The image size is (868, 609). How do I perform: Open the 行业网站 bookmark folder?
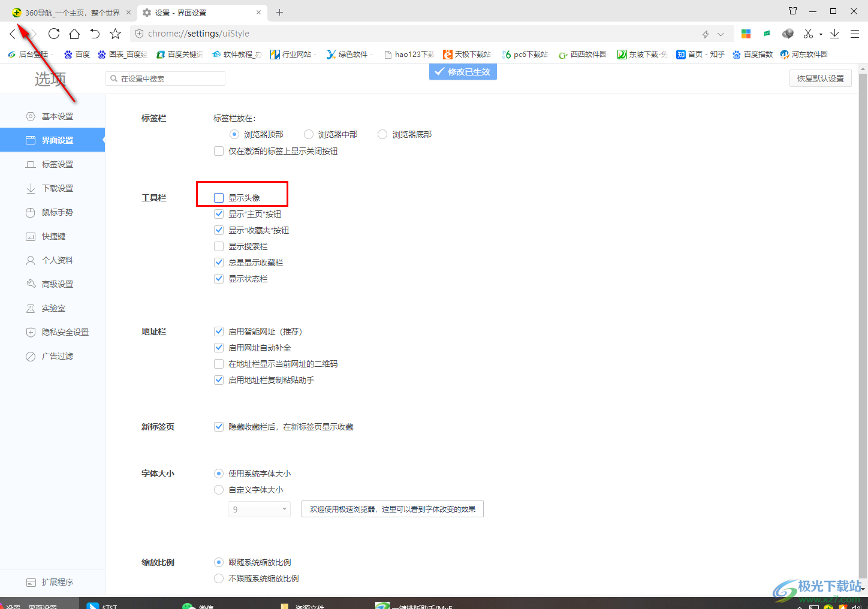point(293,55)
